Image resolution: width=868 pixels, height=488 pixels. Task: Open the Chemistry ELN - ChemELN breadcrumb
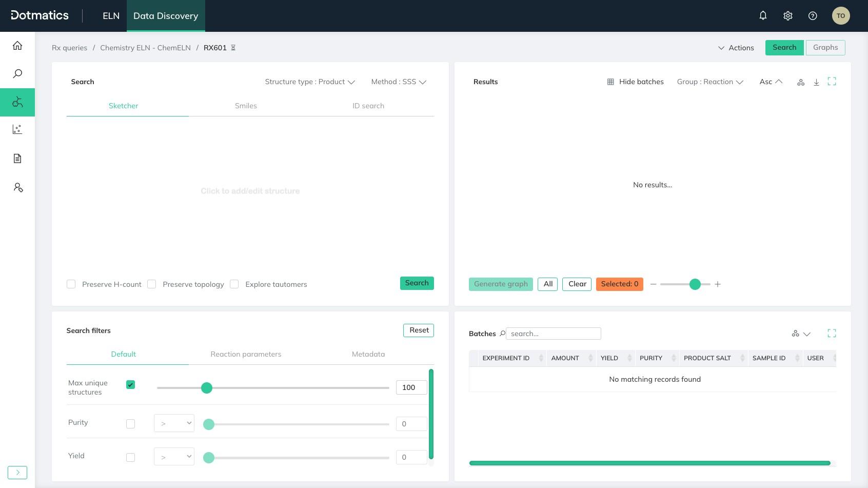coord(145,48)
